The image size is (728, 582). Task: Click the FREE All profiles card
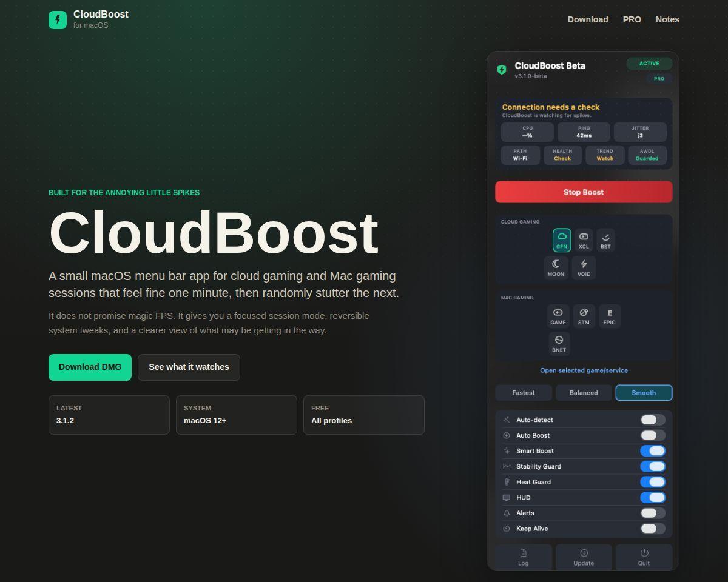click(x=364, y=415)
